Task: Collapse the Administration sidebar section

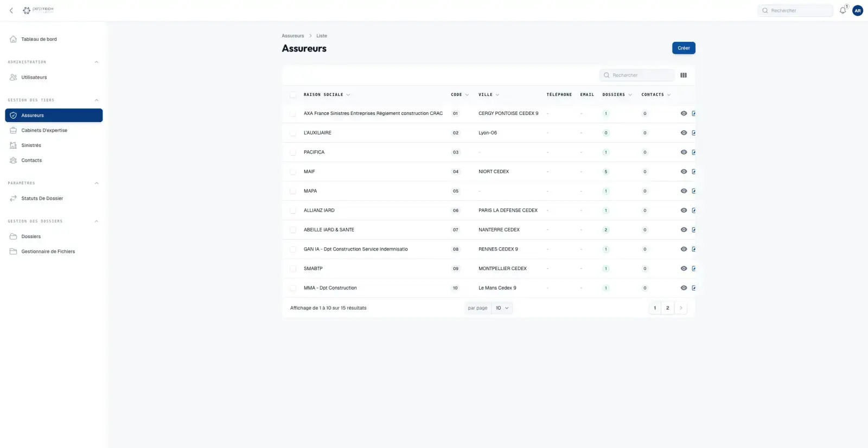Action: (97, 62)
